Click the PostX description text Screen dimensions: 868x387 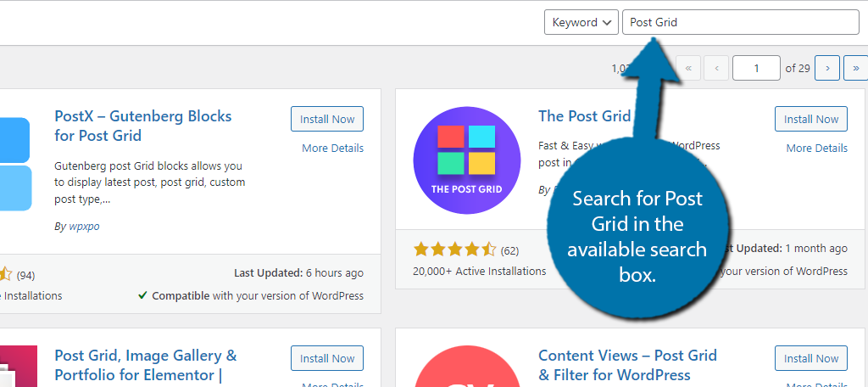149,182
